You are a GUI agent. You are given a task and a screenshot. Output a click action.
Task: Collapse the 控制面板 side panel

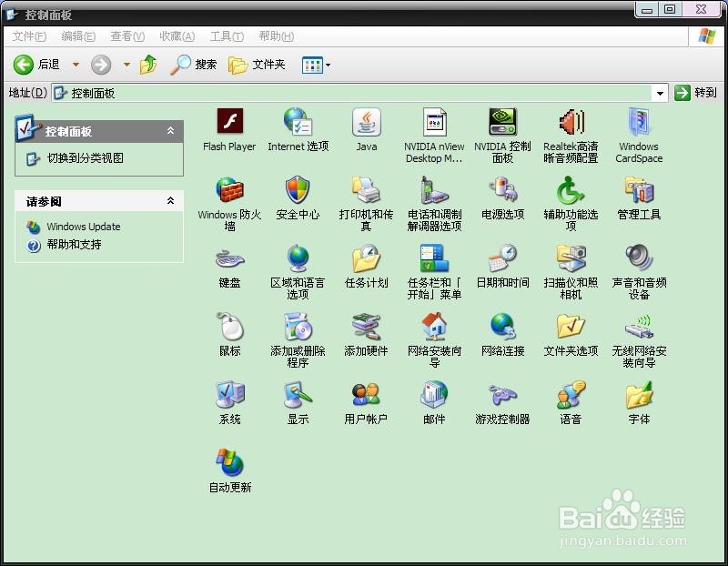[x=170, y=131]
